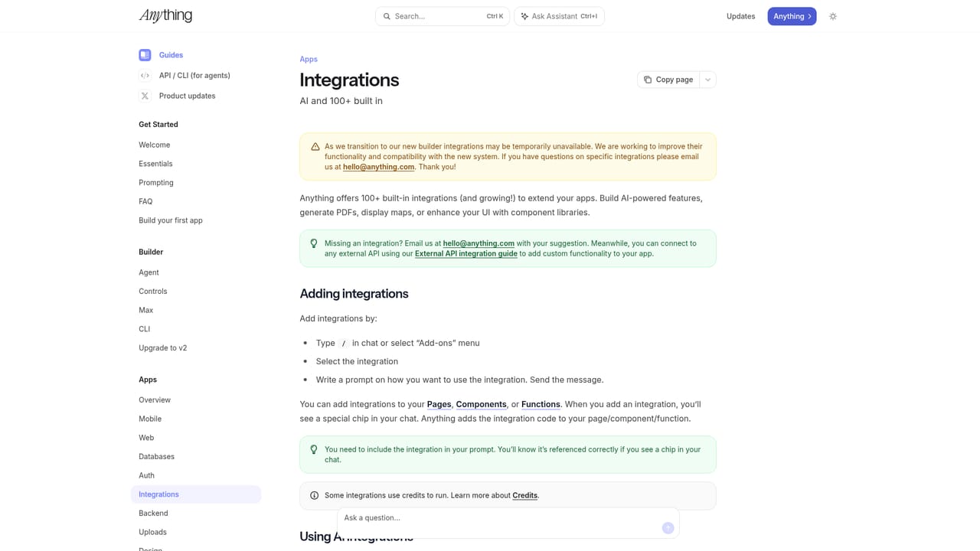Select Integrations in sidebar
This screenshot has height=551, width=980.
coord(196,494)
